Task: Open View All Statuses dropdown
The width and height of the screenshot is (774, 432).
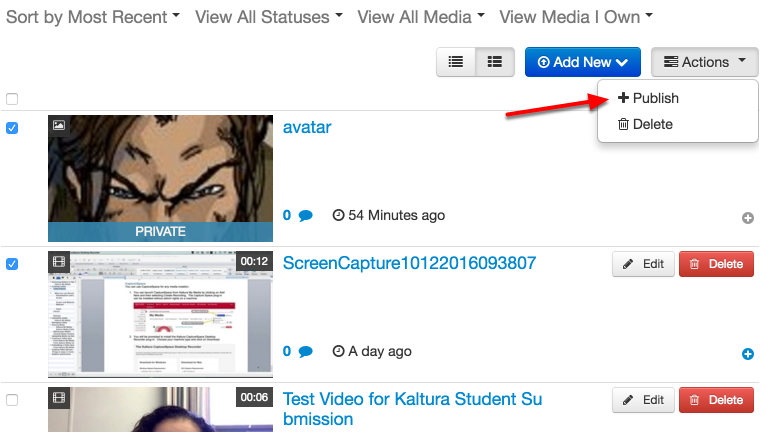Action: tap(269, 17)
